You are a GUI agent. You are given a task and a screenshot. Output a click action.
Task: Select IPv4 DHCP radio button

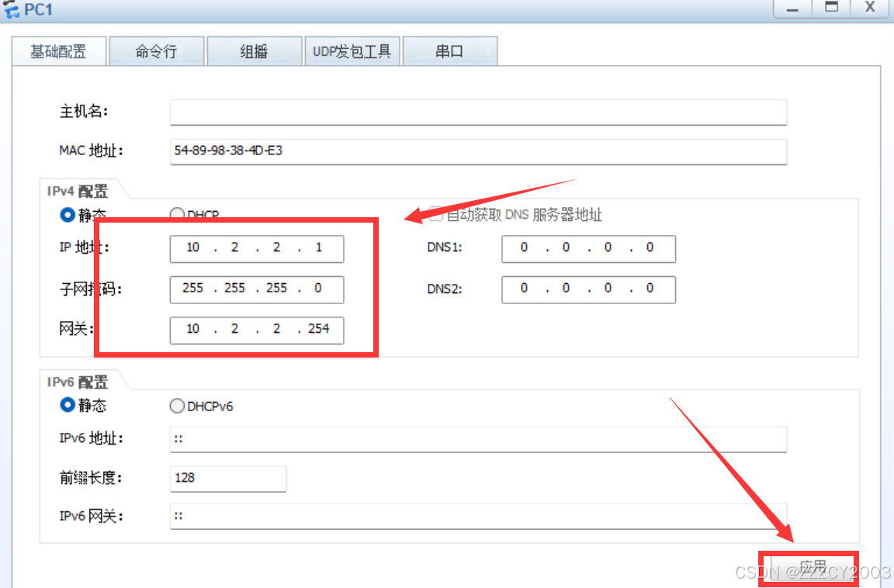[x=177, y=215]
